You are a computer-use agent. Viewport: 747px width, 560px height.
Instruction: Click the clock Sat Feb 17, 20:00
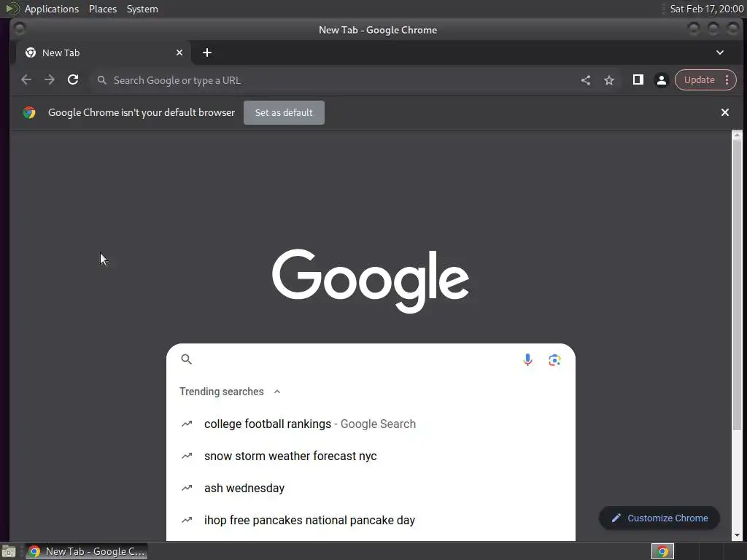coord(706,9)
